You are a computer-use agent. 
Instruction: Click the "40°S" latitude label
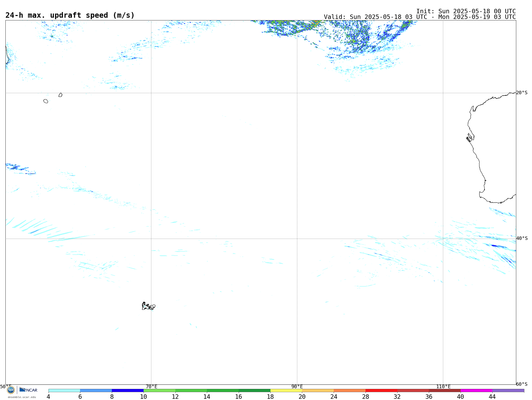tap(522, 238)
